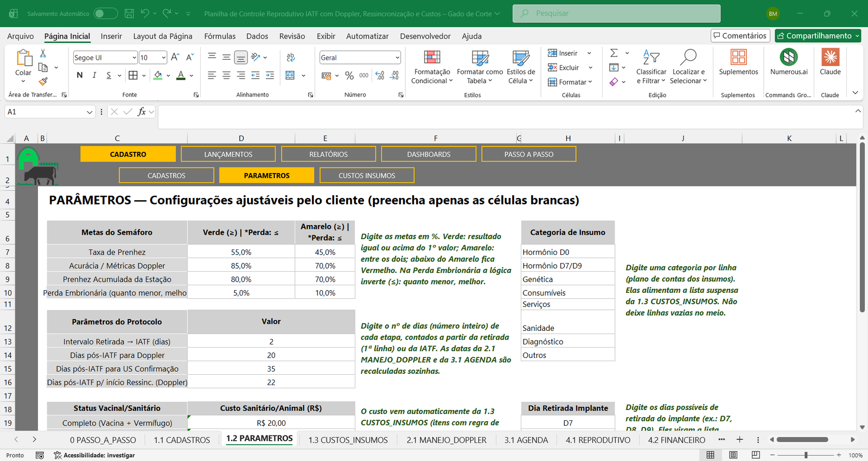The height and width of the screenshot is (461, 868).
Task: Expand Formatação Condicional menu
Action: (x=432, y=67)
